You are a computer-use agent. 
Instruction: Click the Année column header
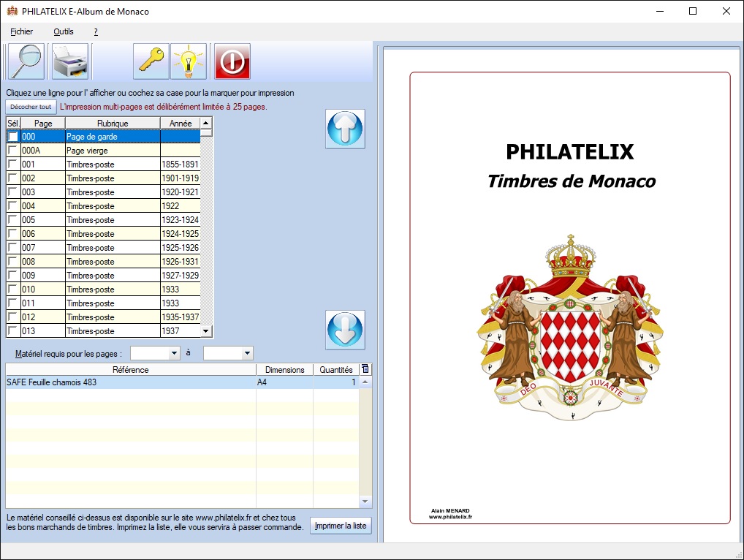[x=181, y=124]
